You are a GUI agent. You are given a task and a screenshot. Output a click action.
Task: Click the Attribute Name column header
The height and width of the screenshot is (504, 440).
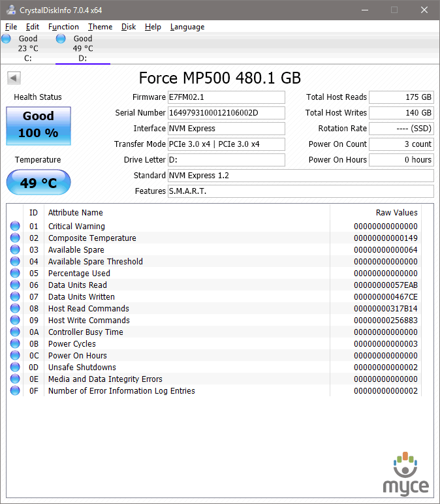click(x=187, y=212)
